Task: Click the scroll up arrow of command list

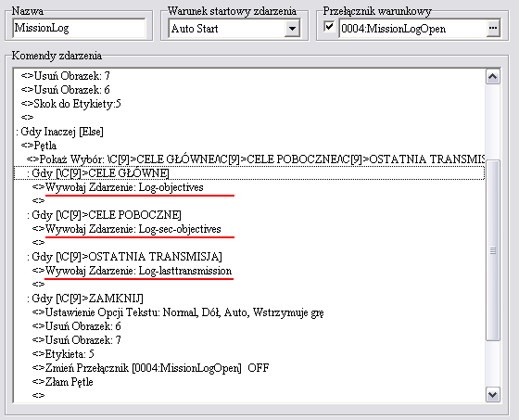Action: pos(493,77)
